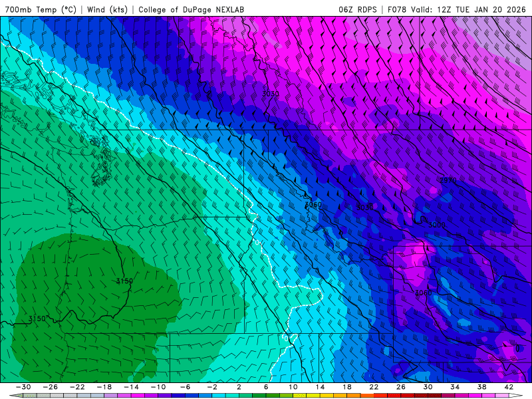532x399 pixels.
Task: Click the 3000 height contour label
Action: click(x=436, y=225)
